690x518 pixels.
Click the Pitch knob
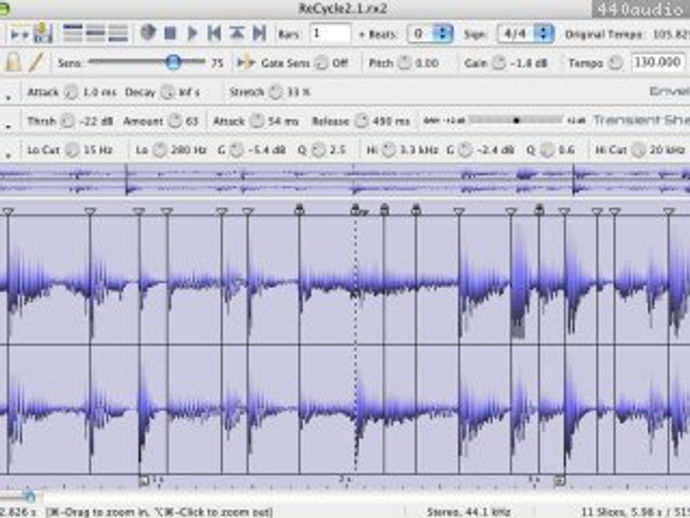tap(404, 63)
